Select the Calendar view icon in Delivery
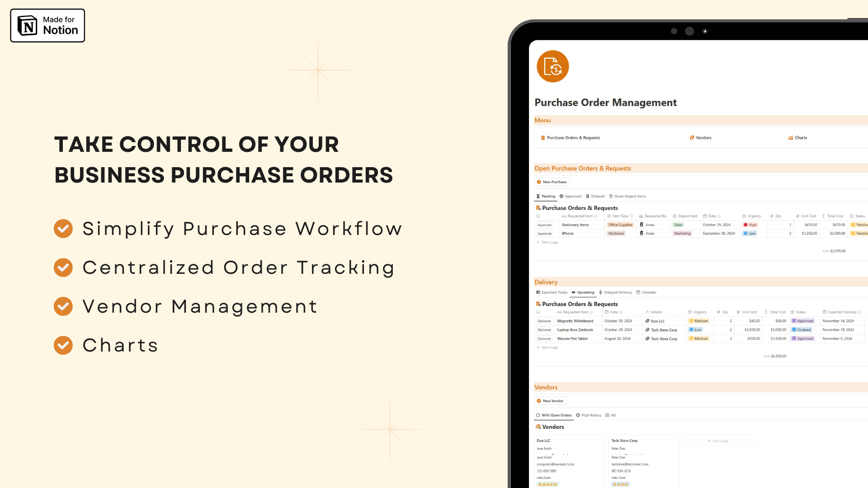868x488 pixels. click(x=639, y=292)
